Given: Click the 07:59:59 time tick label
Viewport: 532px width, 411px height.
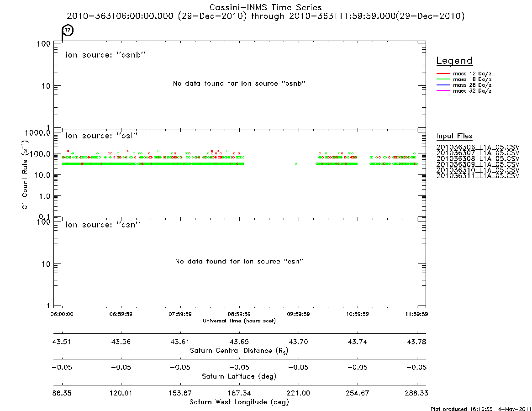Looking at the screenshot, I should 180,314.
